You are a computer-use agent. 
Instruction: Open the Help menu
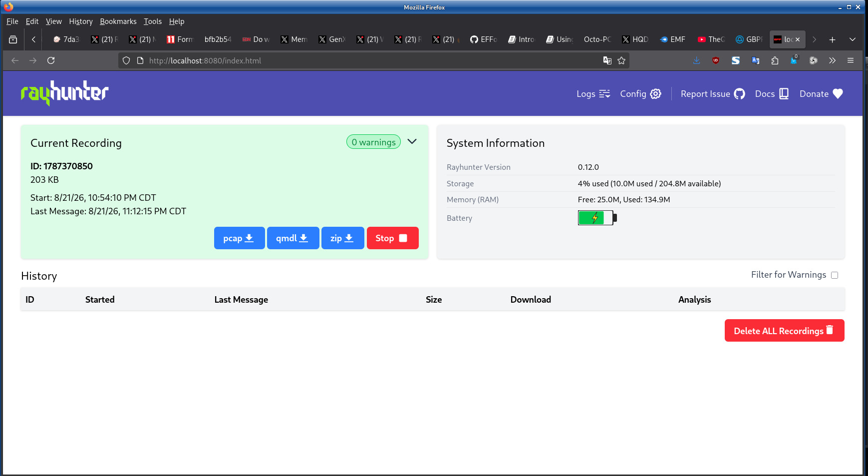pos(177,21)
